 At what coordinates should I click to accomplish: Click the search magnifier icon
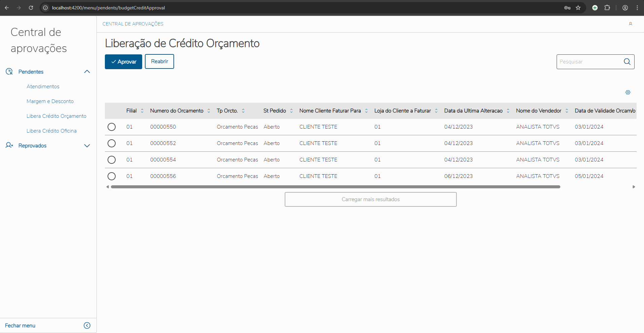[627, 62]
